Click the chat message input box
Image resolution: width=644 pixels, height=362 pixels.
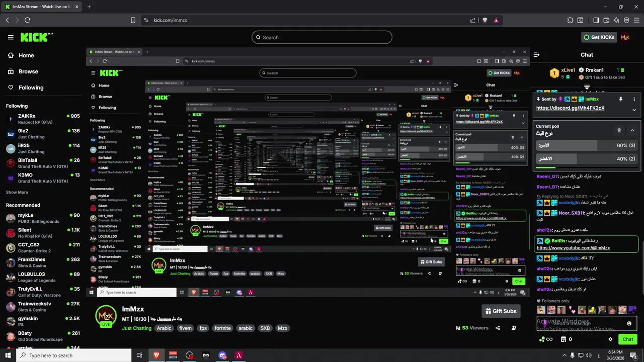click(x=587, y=323)
